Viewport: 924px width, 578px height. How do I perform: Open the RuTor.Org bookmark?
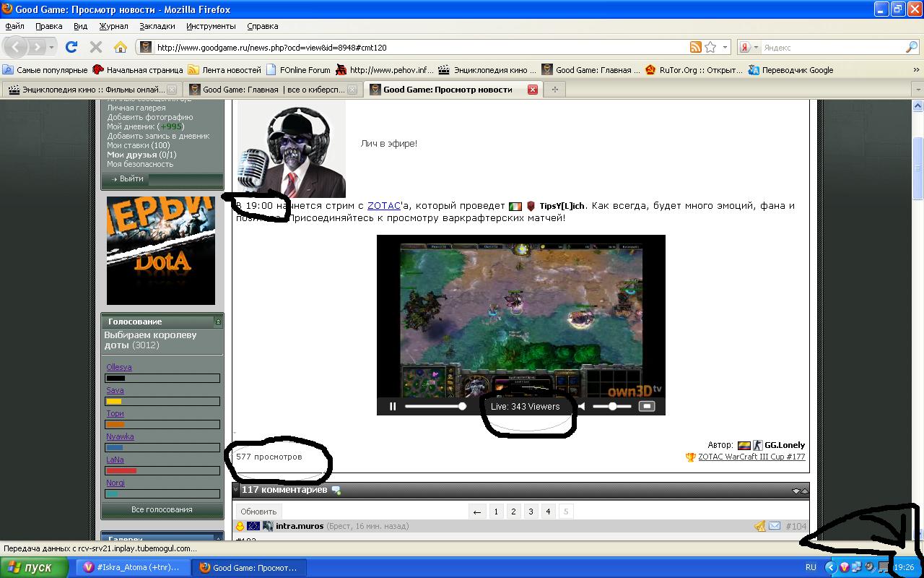pyautogui.click(x=693, y=70)
